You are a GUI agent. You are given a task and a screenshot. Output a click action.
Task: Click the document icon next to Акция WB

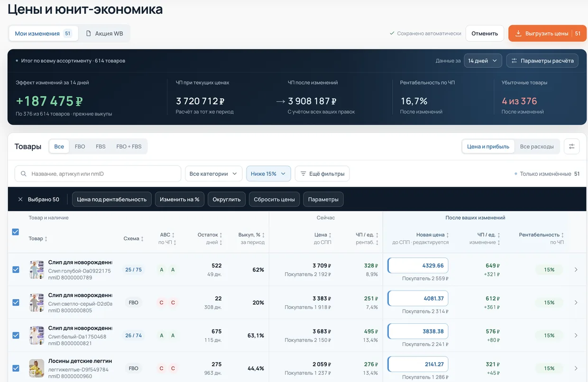point(88,34)
